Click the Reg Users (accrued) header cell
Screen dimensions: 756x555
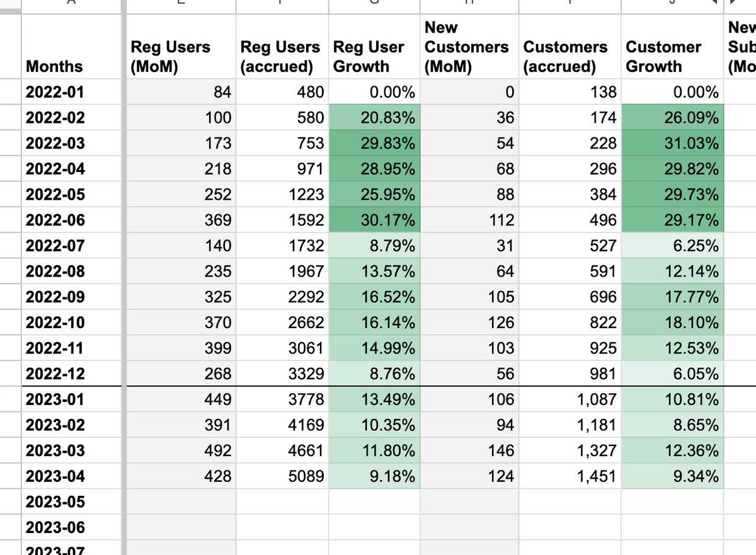282,57
